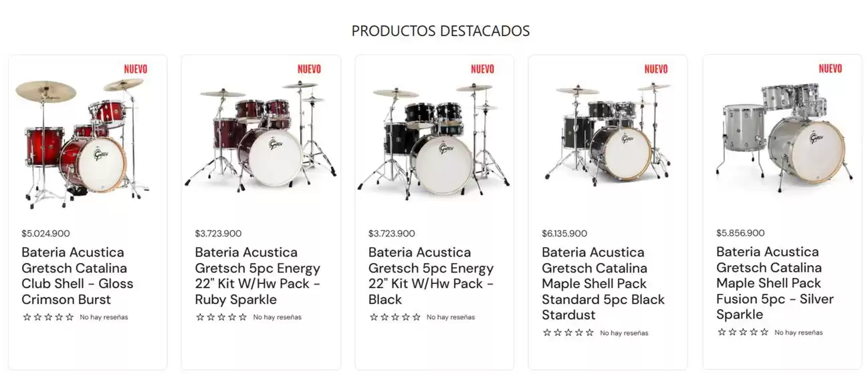Viewport: 868px width, 374px height.
Task: Click the NUEVO badge on Ruby Sparkle card
Action: (x=309, y=69)
